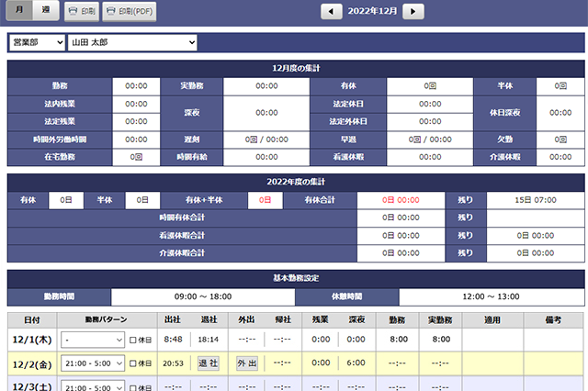Open work pattern dropdown for 12/1
This screenshot has height=391, width=588.
coord(93,339)
